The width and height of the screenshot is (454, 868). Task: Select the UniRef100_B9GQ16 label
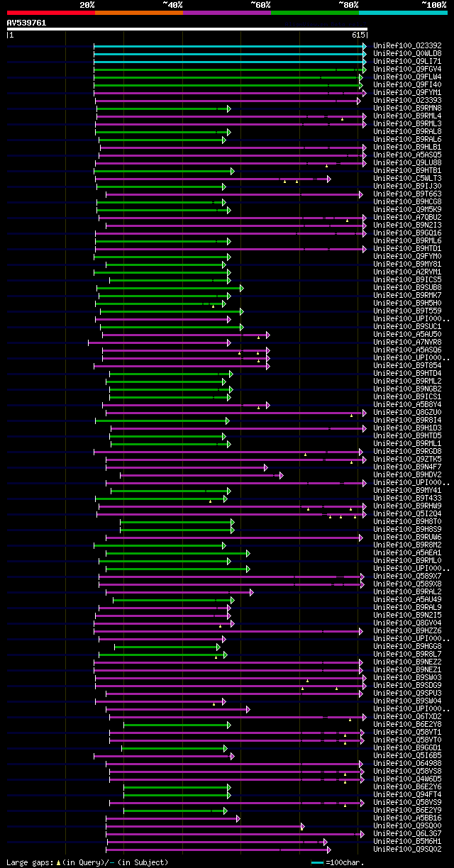[407, 233]
